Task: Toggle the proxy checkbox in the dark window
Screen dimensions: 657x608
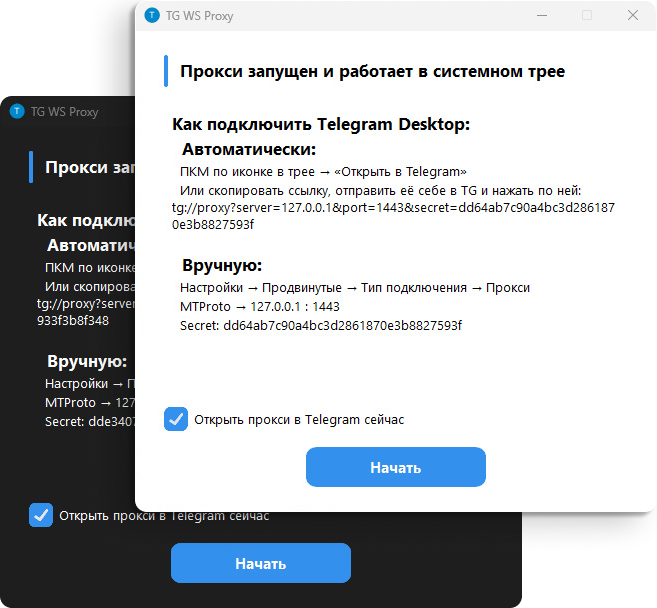Action: [x=41, y=515]
